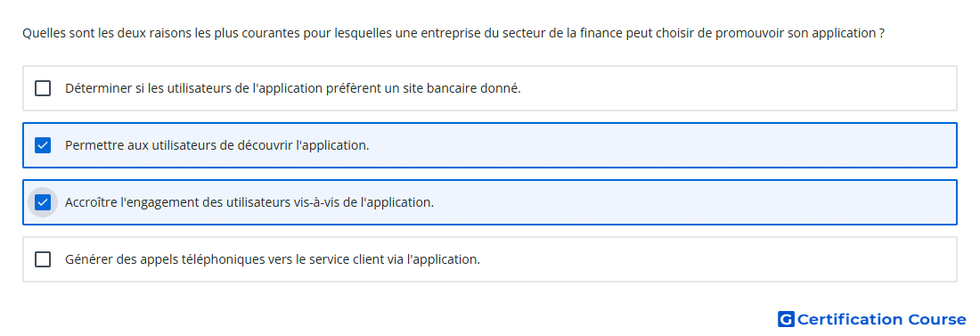
Task: Tick the 'Générer des appels téléphoniques' checkbox
Action: (x=43, y=259)
